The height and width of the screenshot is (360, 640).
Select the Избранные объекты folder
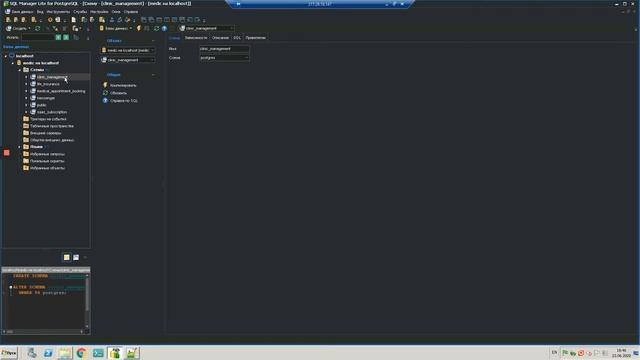47,168
